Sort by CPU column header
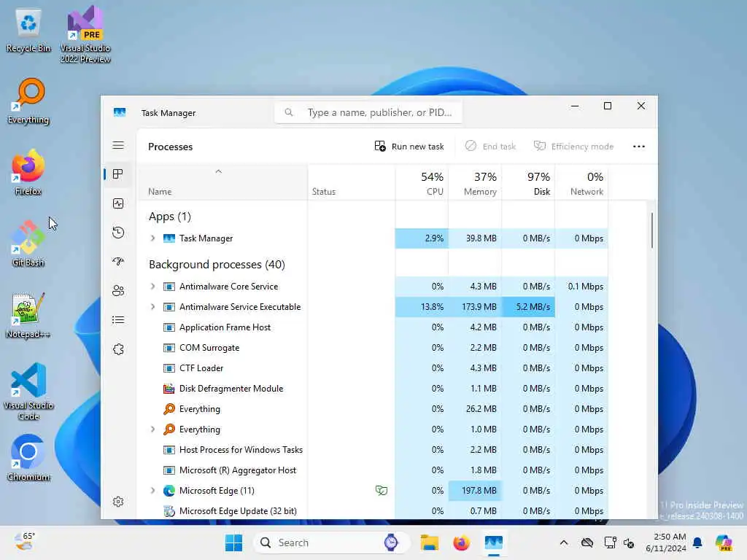747x560 pixels. (422, 183)
